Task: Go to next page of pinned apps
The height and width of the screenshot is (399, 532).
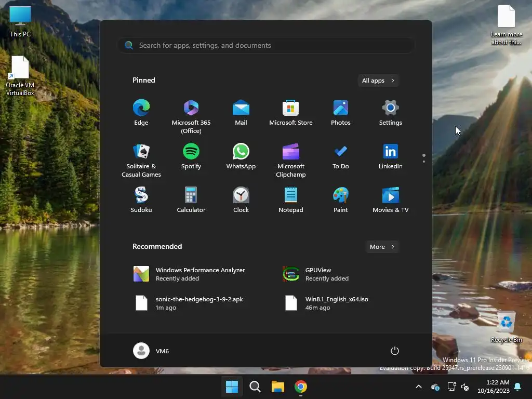Action: point(424,162)
